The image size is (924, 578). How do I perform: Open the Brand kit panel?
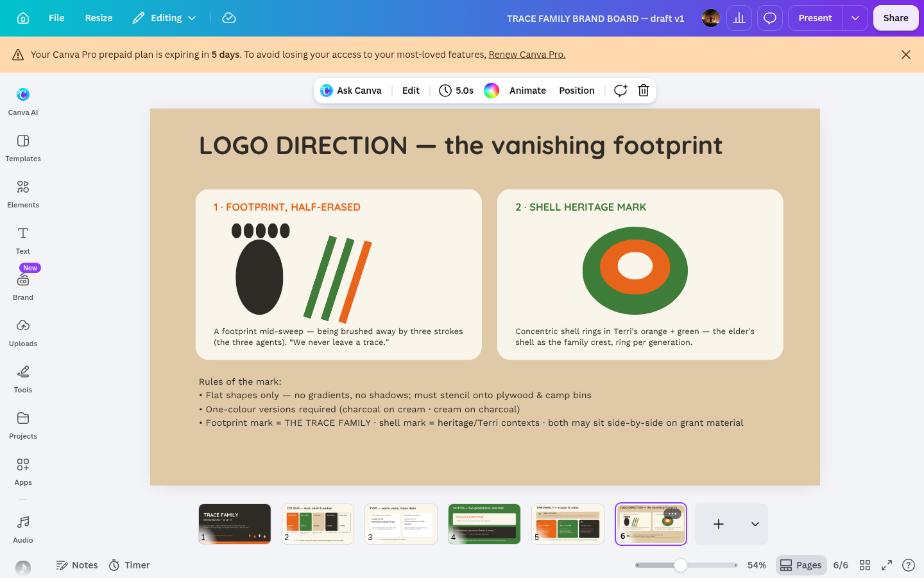[23, 286]
